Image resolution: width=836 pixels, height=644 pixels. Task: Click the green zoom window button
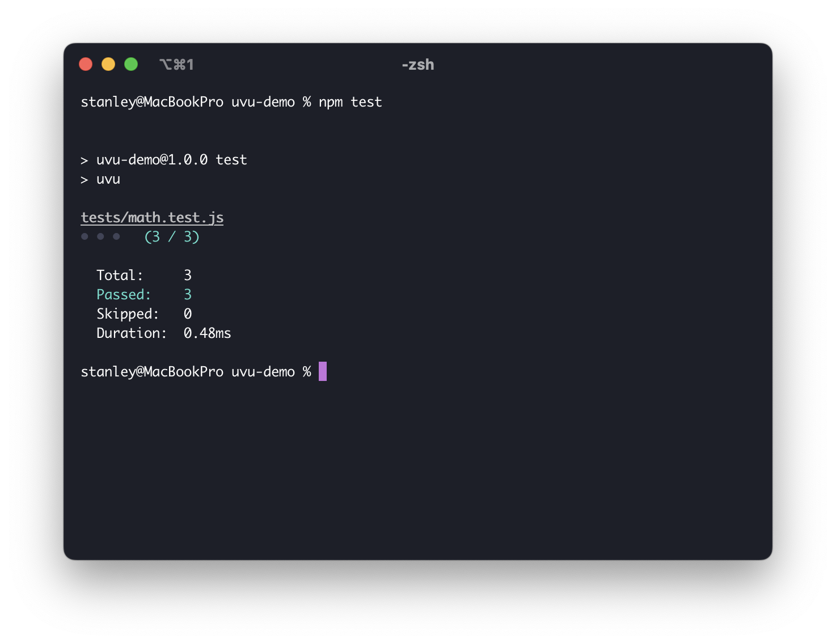131,64
